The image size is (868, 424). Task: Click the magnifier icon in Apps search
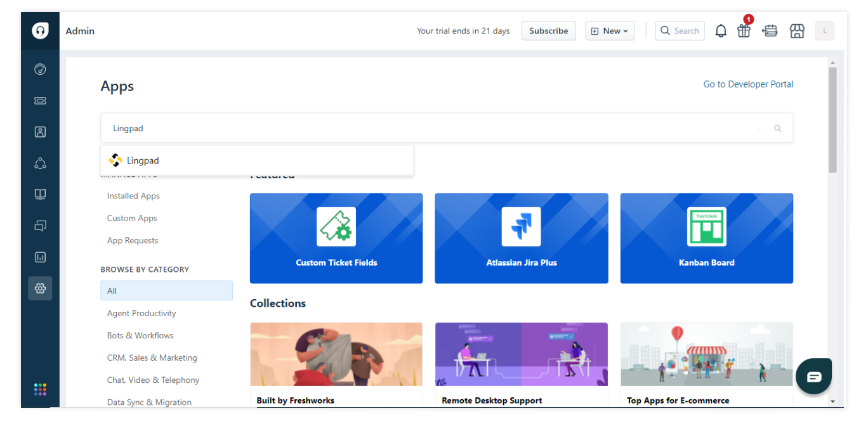tap(777, 128)
